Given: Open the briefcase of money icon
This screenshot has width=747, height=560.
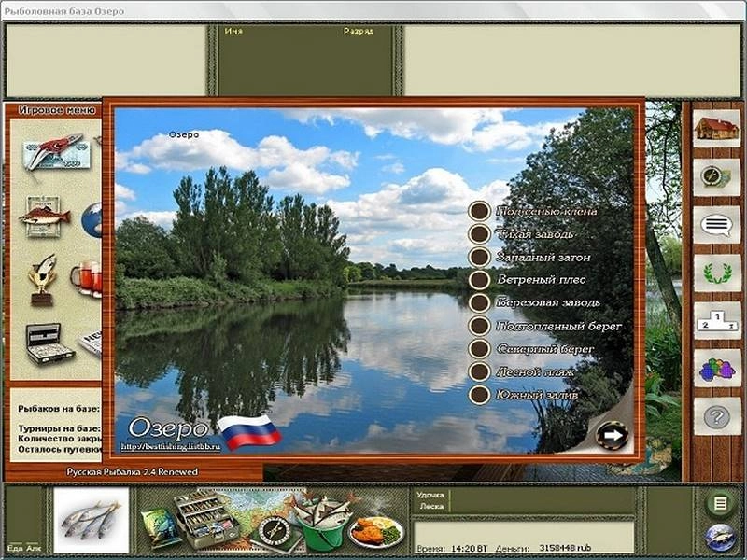Looking at the screenshot, I should 49,343.
